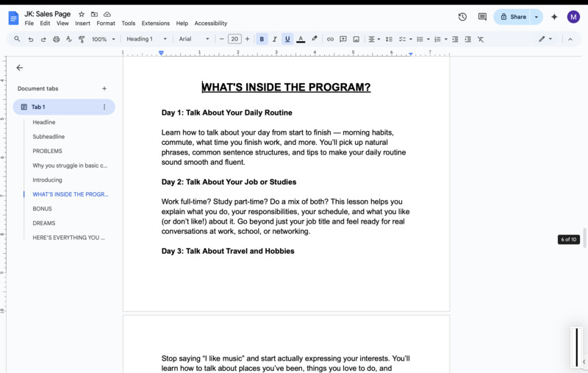The height and width of the screenshot is (373, 588).
Task: Insert an image
Action: tap(356, 39)
